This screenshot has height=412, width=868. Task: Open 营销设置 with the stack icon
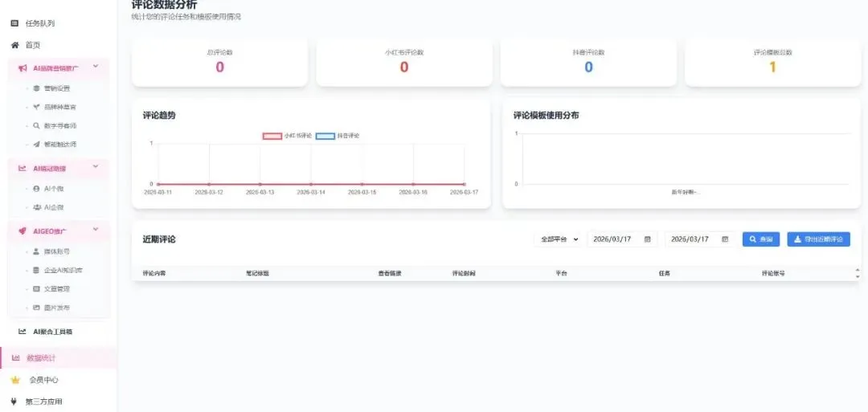pos(36,88)
